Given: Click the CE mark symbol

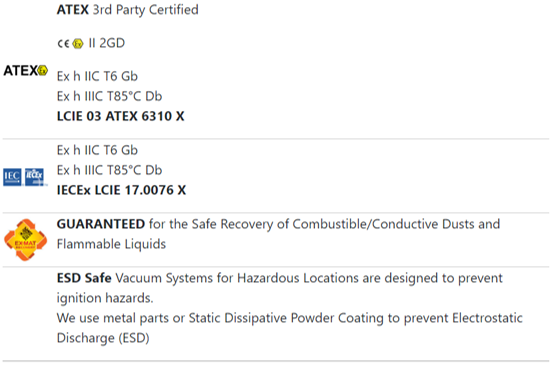Looking at the screenshot, I should pos(63,43).
